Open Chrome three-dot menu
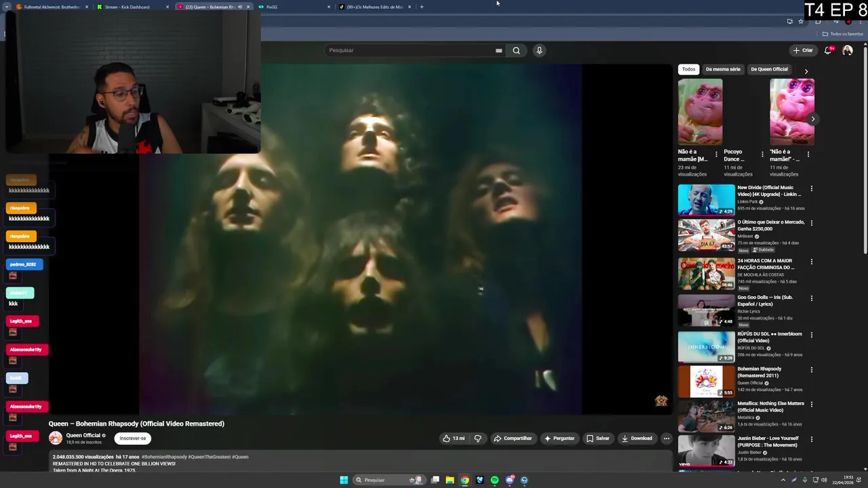 [861, 21]
